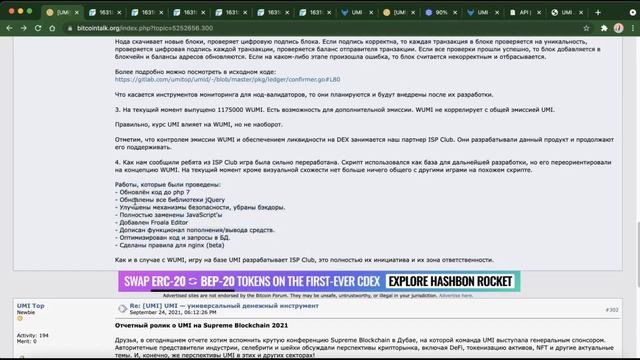Click the macOS yellow minimize button
The width and height of the screenshot is (640, 360).
[x=20, y=11]
